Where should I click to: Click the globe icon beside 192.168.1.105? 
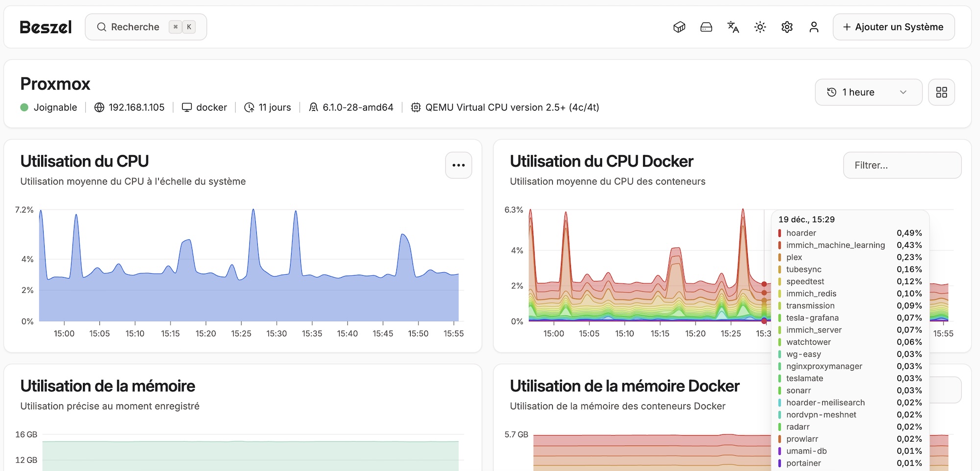pyautogui.click(x=99, y=107)
